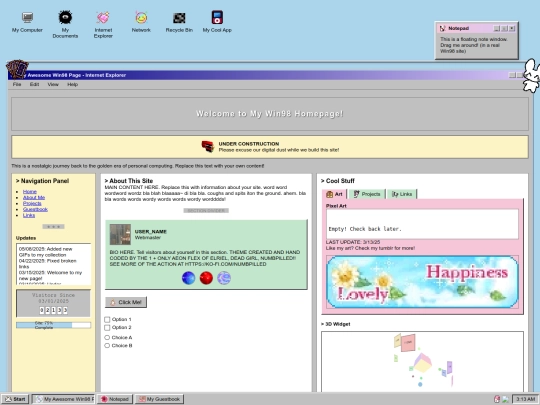Click the site 75% complete progress bar
540x405 pixels.
53,325
